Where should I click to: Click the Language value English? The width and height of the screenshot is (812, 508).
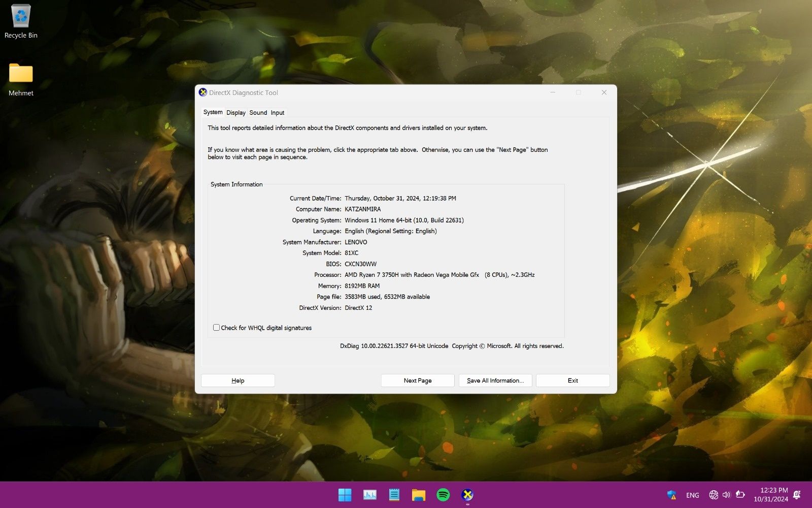tap(391, 231)
